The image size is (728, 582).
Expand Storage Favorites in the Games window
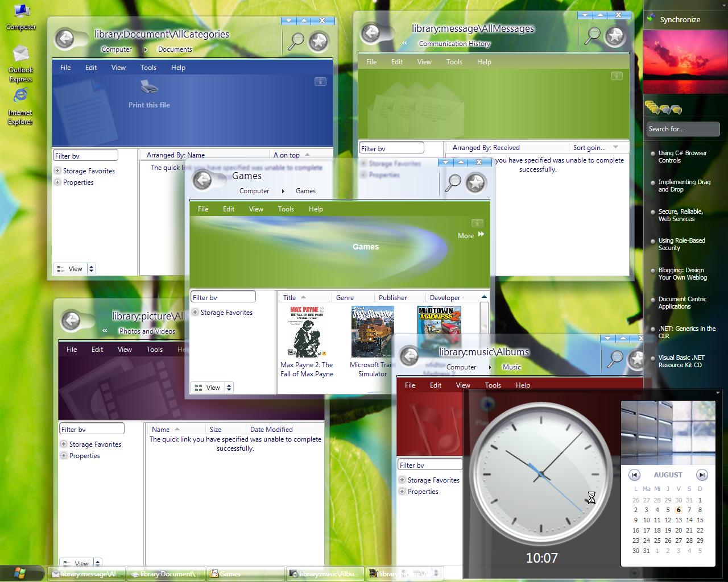pos(195,312)
